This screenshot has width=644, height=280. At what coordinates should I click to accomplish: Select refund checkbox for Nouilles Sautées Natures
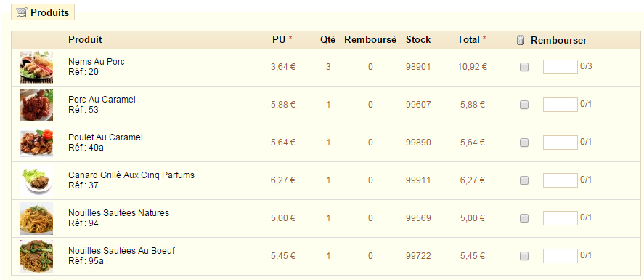pyautogui.click(x=524, y=218)
